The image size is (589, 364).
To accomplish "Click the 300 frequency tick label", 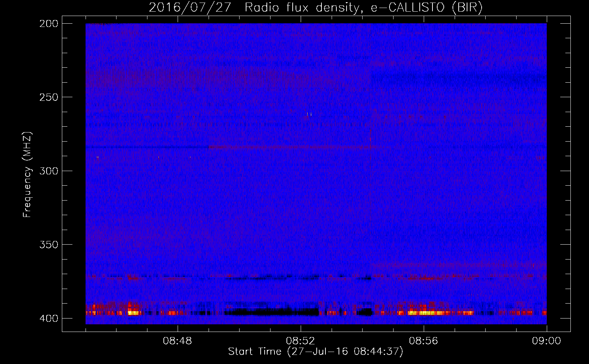I will tap(48, 171).
